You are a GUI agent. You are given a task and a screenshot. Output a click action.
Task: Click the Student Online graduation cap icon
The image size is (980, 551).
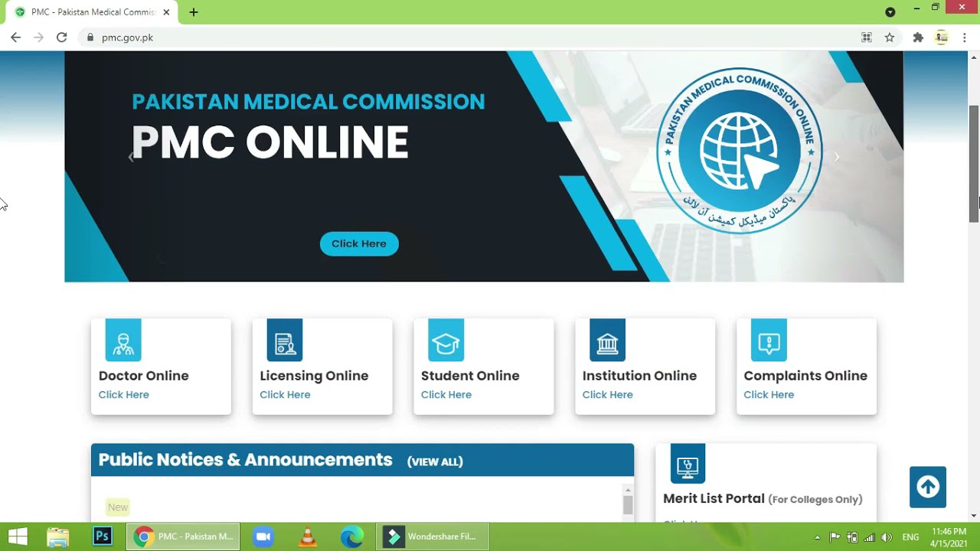tap(446, 340)
